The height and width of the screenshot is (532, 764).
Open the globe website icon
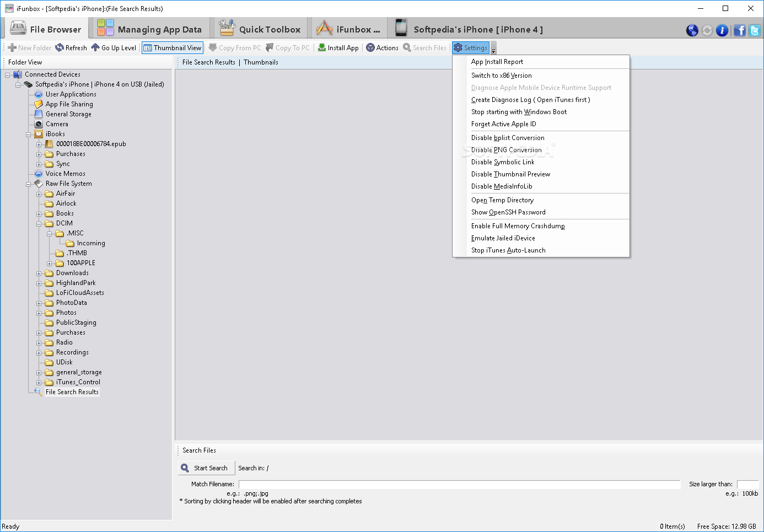click(x=692, y=30)
